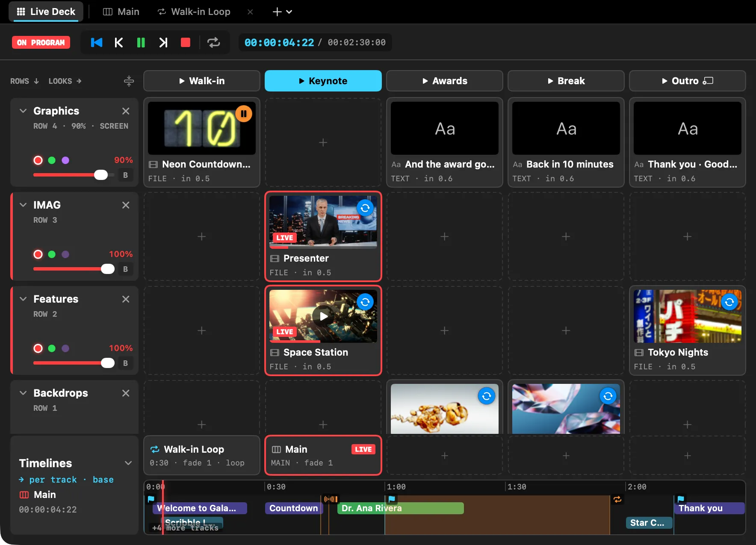Select the Back in 10 minutes text clip
The image size is (756, 545).
point(566,142)
